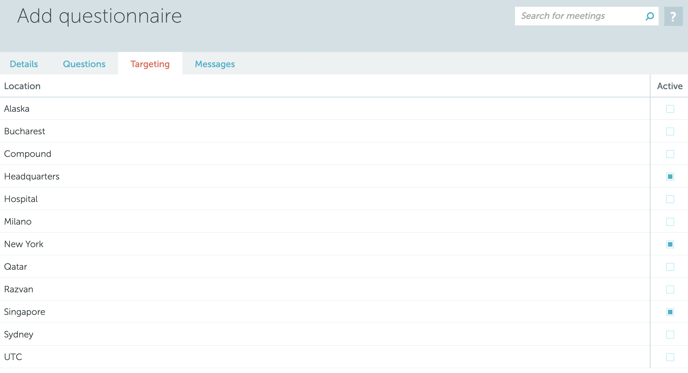Select the Alaska location name
Viewport: 688px width, 373px height.
[x=17, y=109]
